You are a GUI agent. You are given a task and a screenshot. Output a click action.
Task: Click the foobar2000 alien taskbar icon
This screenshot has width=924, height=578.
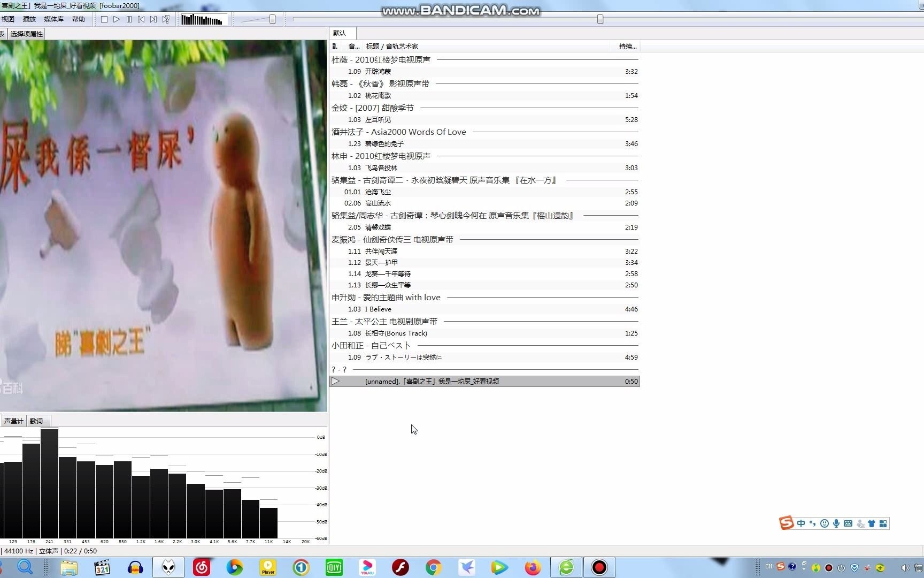(x=168, y=567)
